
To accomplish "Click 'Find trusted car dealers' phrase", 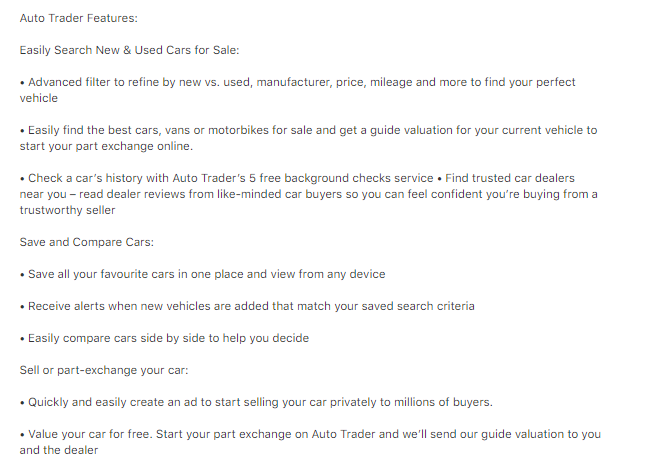I will [510, 178].
